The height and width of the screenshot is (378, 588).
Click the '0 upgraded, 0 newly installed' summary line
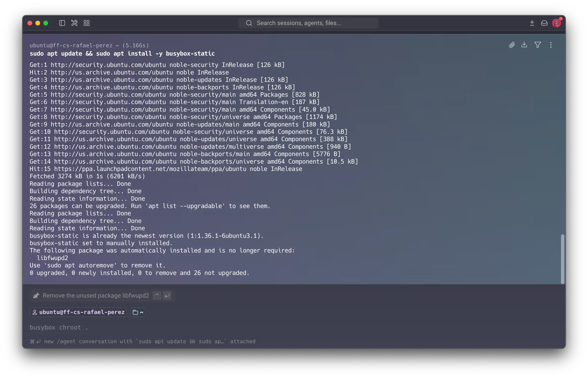[x=139, y=273]
